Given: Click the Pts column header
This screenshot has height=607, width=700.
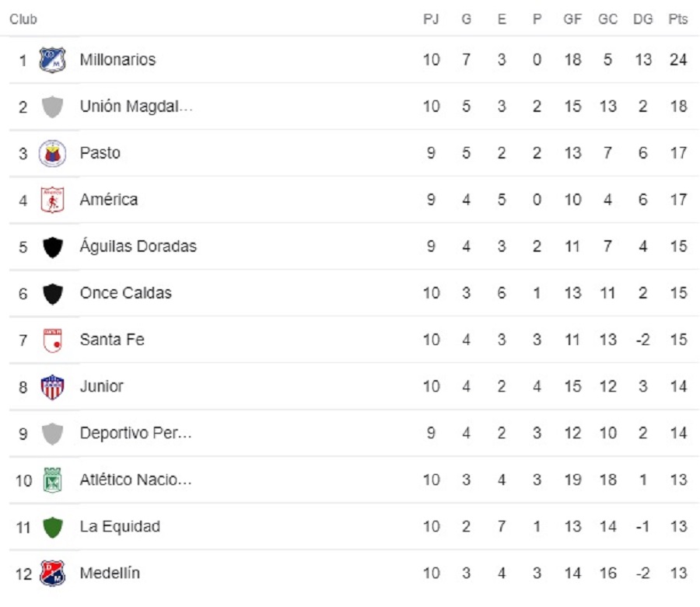Looking at the screenshot, I should click(x=678, y=19).
